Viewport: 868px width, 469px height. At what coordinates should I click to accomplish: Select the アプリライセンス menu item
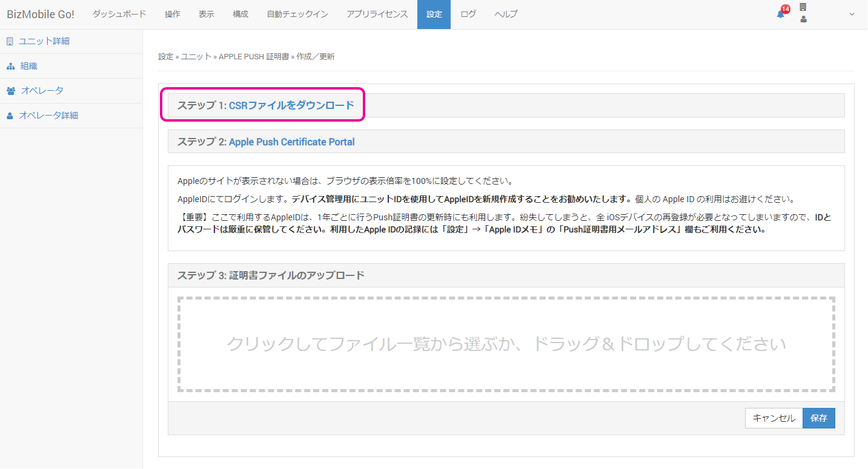[x=377, y=15]
